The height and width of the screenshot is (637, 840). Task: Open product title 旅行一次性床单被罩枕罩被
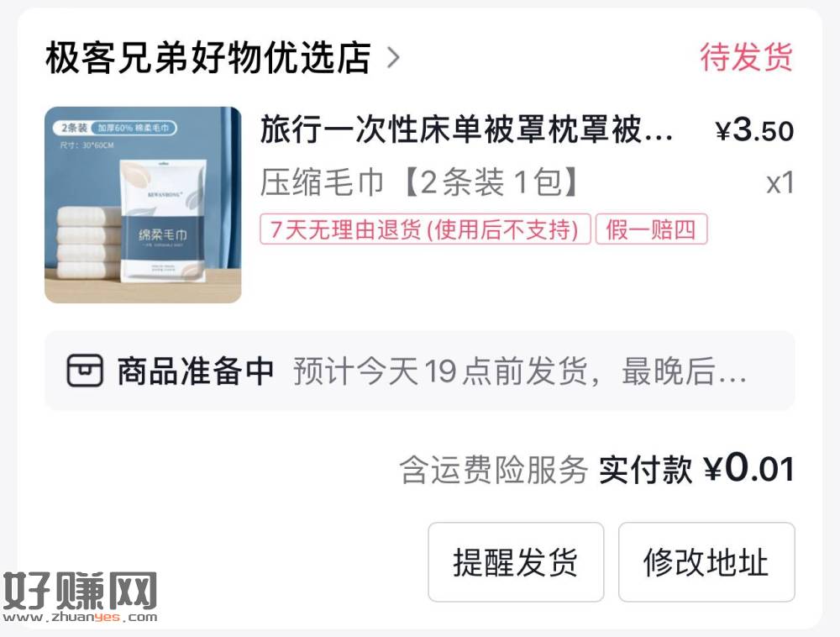coord(466,130)
